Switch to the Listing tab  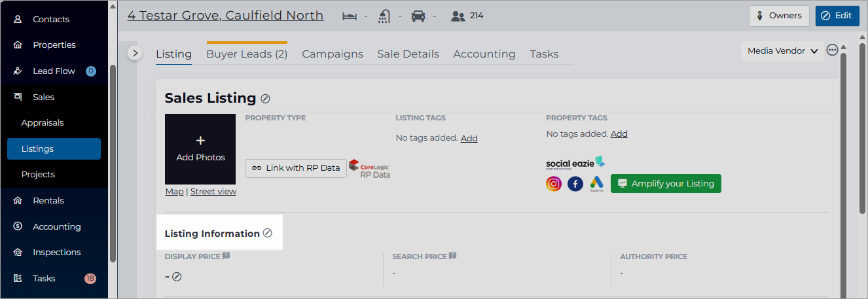tap(173, 54)
